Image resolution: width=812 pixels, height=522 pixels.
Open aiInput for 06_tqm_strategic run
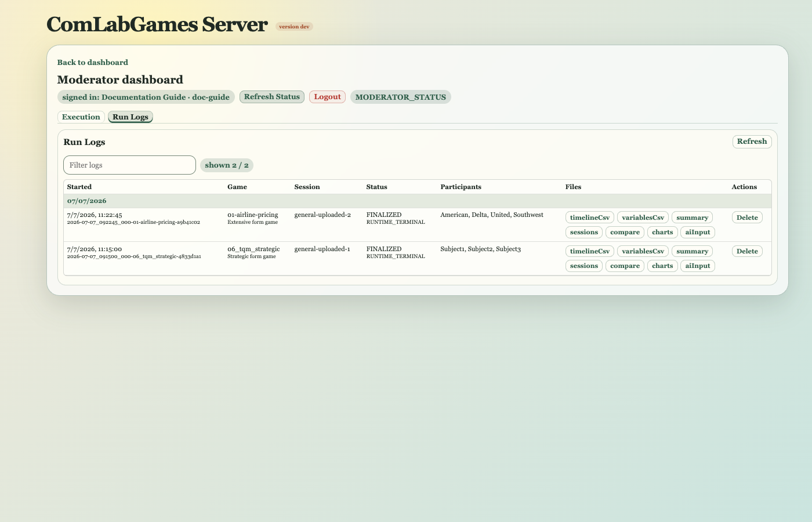pyautogui.click(x=698, y=266)
